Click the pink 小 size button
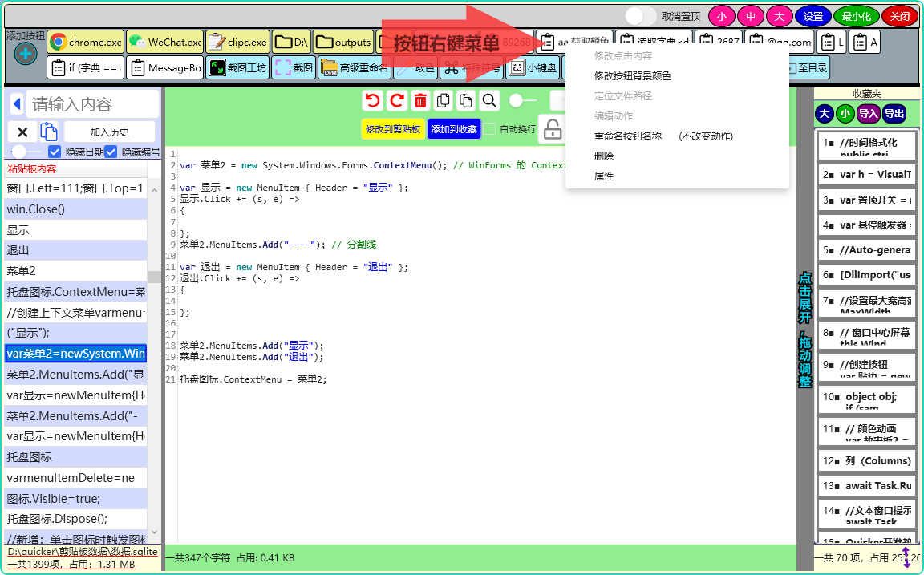Screen dimensions: 924x575 coord(721,17)
